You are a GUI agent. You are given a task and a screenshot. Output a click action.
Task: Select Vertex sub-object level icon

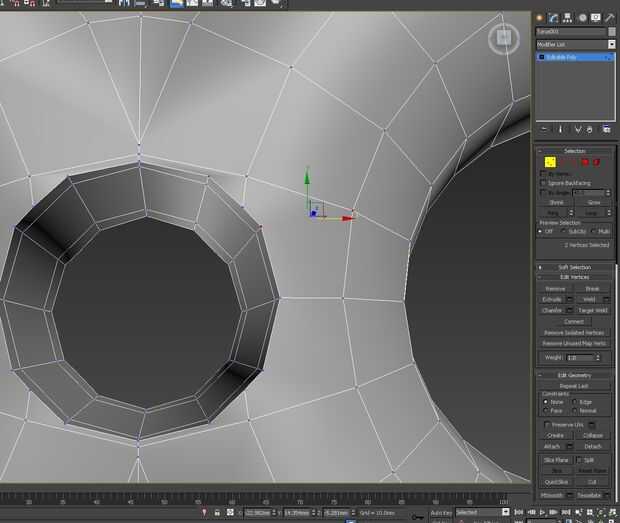[x=550, y=162]
